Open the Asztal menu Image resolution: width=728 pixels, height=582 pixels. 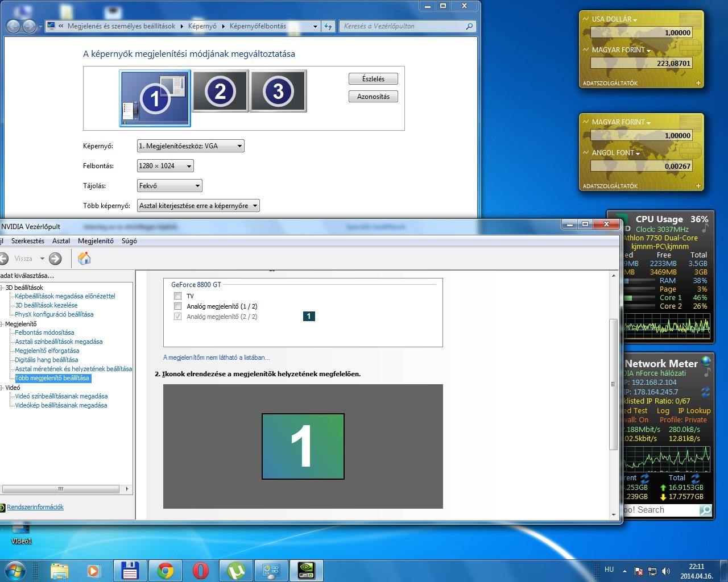tap(61, 241)
